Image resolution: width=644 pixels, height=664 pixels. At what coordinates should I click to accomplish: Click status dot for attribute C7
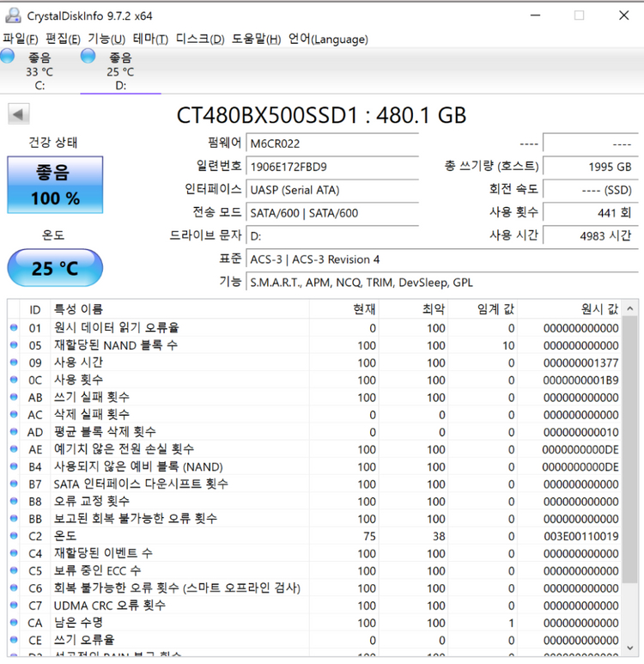point(14,605)
